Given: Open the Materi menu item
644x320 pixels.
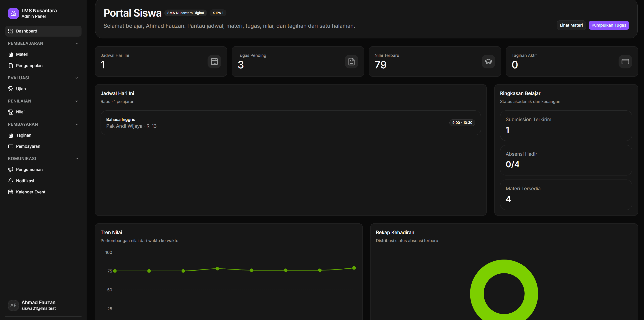Looking at the screenshot, I should pos(43,54).
